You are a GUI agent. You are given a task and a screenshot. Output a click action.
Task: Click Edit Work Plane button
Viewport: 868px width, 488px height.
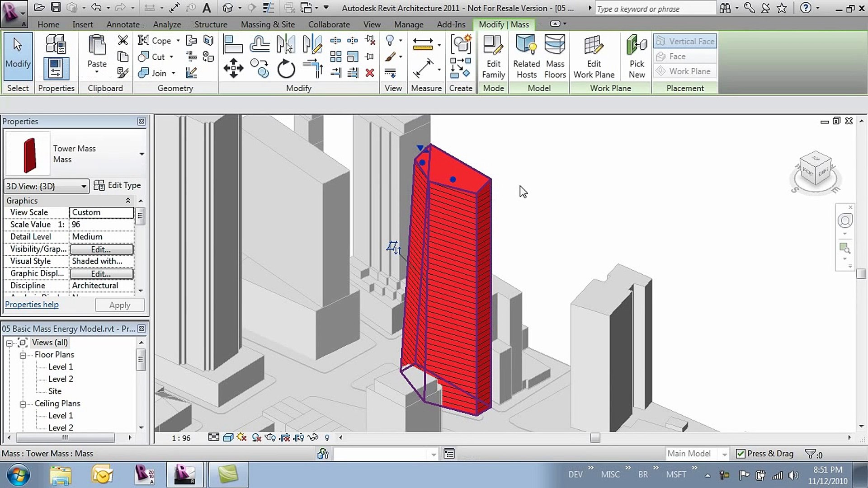[x=594, y=57]
